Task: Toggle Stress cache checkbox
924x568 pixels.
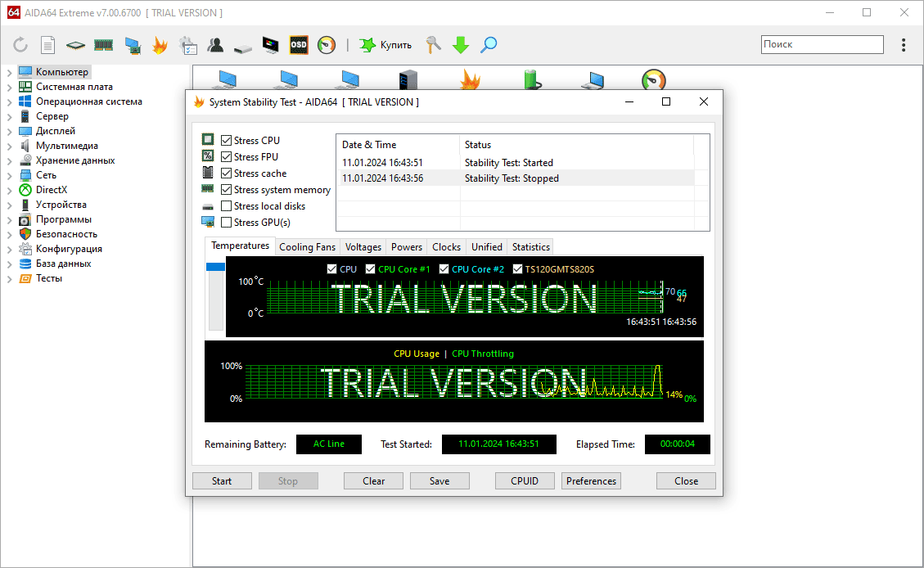Action: click(x=226, y=174)
